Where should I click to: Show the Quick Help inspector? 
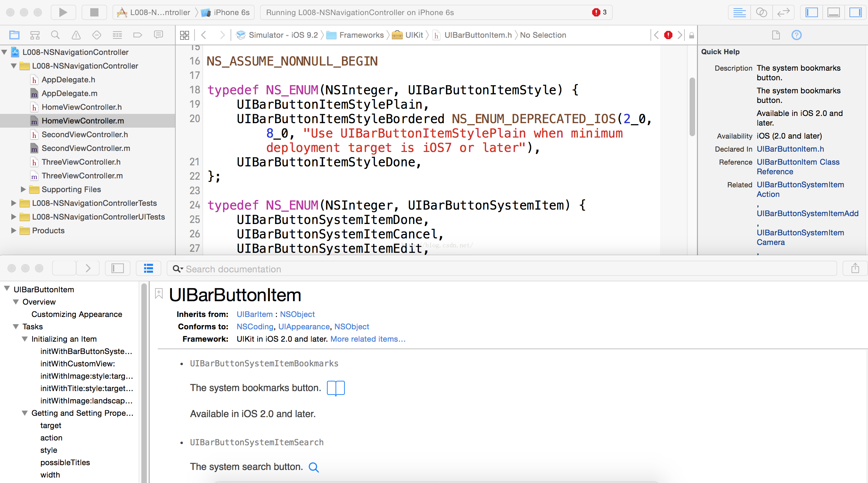pos(796,35)
